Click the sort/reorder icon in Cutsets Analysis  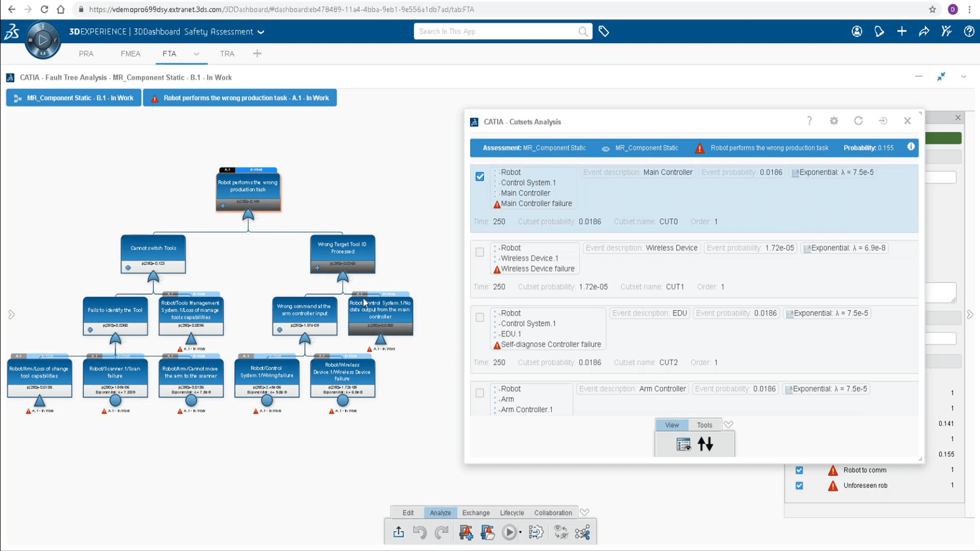(705, 444)
